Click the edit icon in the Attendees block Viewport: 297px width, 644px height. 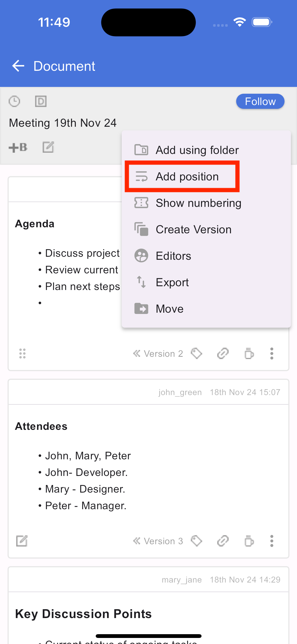(22, 541)
